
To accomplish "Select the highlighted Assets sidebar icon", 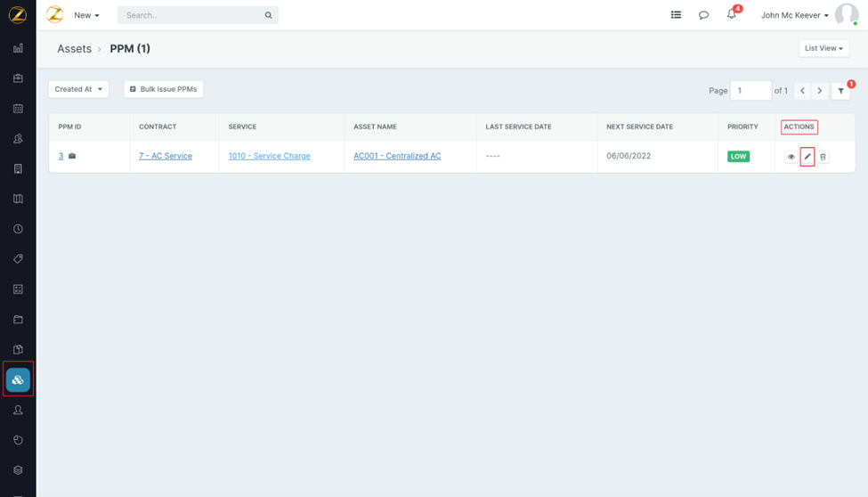I will click(x=18, y=380).
